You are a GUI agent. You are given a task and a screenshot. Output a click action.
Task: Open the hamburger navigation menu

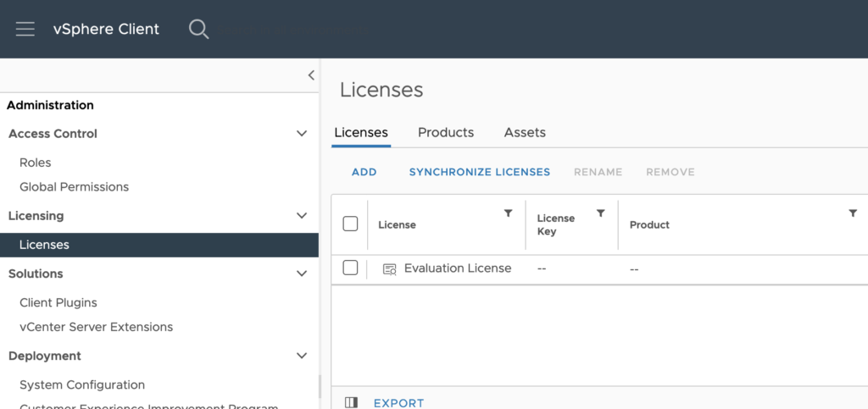25,30
